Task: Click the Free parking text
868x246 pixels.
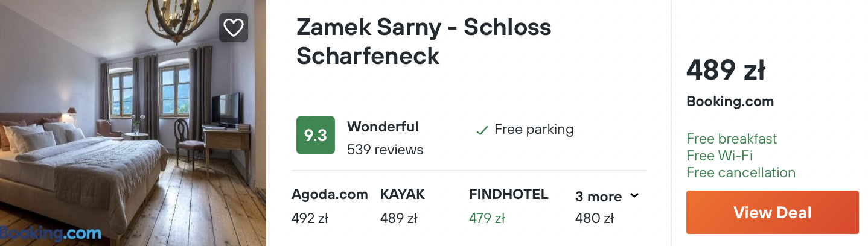Action: tap(534, 130)
